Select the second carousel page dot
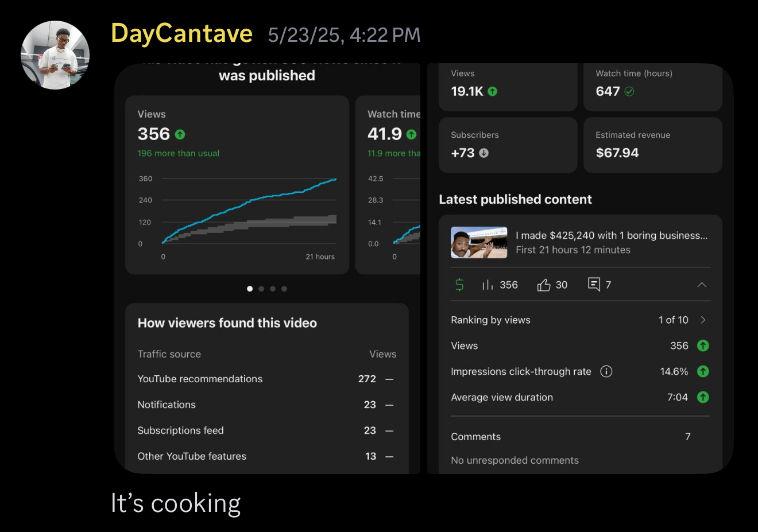 click(261, 289)
